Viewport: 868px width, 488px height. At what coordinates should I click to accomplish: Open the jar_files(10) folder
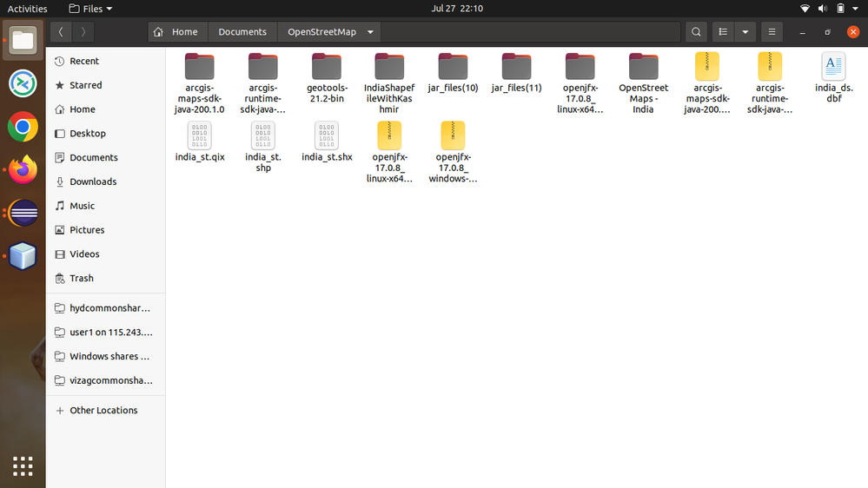pyautogui.click(x=453, y=72)
